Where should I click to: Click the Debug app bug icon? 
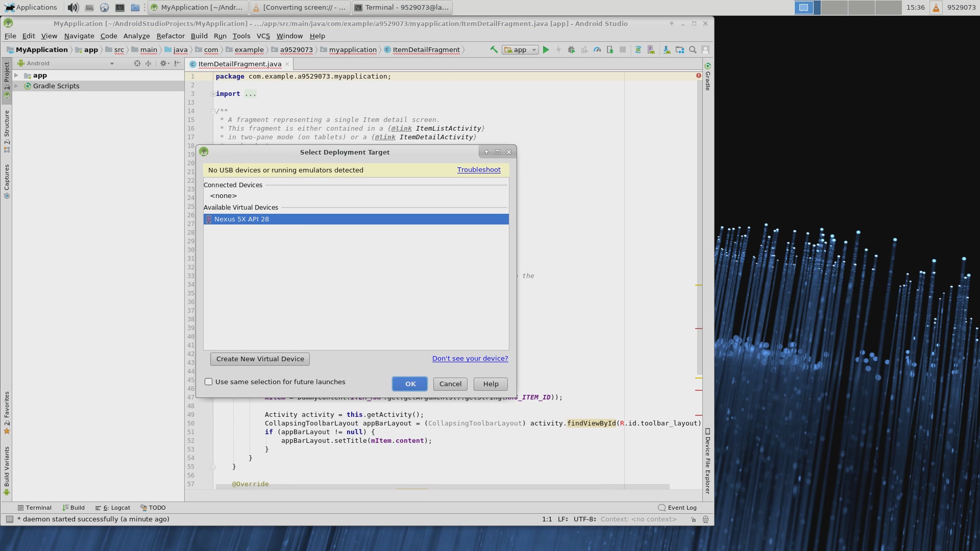571,49
